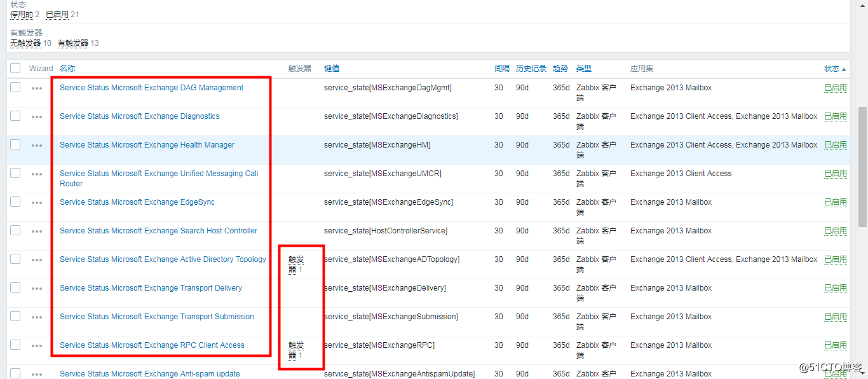
Task: Filter by 停用的 status
Action: tap(22, 15)
